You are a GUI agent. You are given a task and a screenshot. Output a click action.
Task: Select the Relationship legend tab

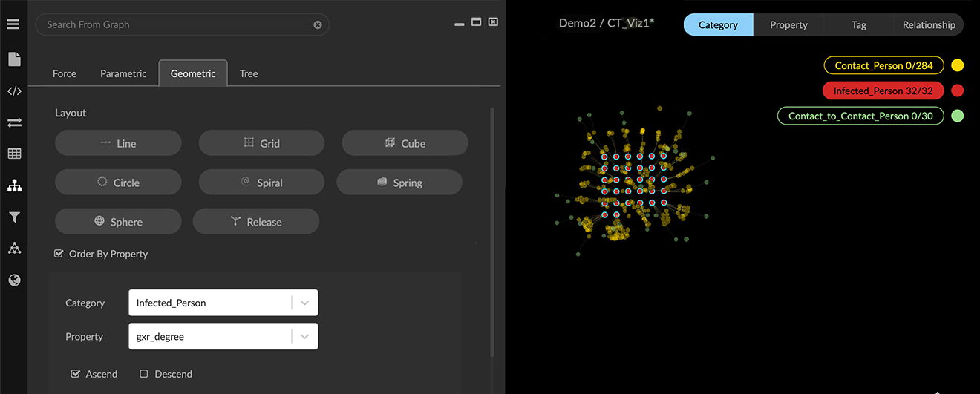click(928, 24)
